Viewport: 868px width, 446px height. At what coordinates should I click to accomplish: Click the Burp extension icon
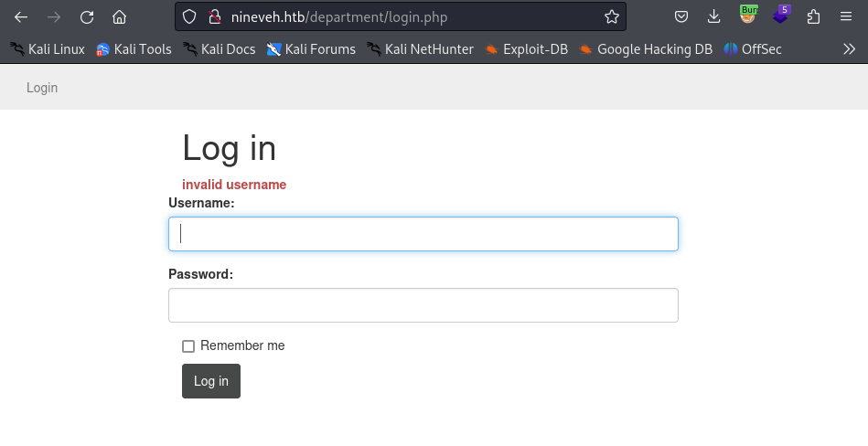click(748, 16)
